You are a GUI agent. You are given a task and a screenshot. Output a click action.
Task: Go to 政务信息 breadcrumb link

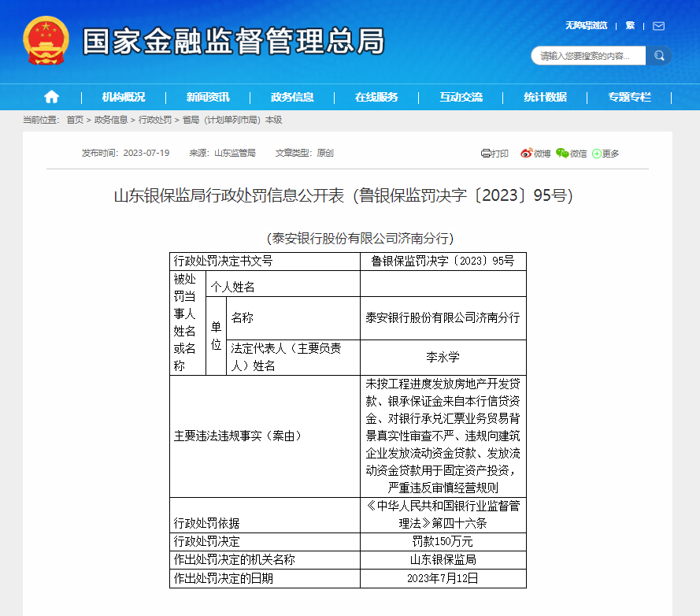pos(111,120)
